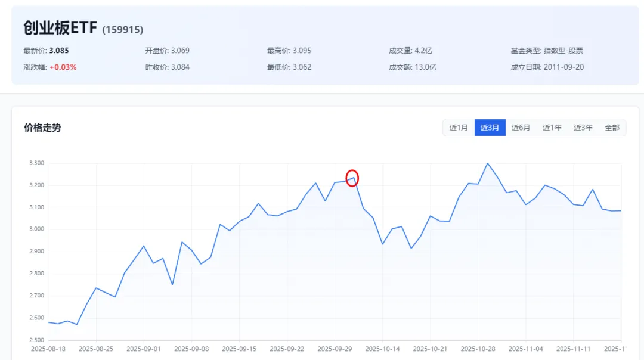Image resolution: width=644 pixels, height=360 pixels.
Task: Click the 3.000 y-axis price label
Action: tap(37, 229)
